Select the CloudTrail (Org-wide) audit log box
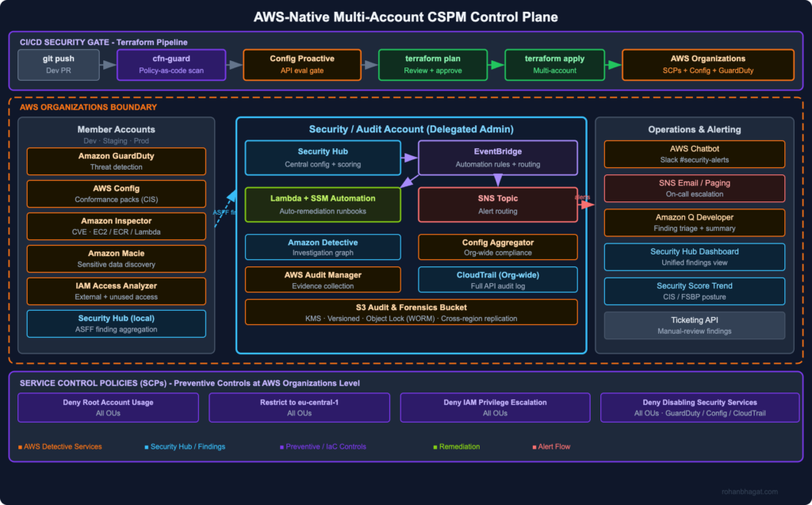Image resolution: width=812 pixels, height=505 pixels. click(498, 280)
